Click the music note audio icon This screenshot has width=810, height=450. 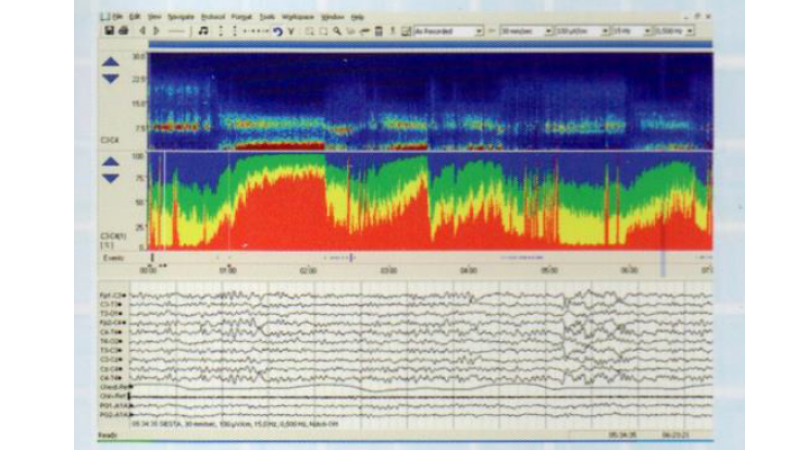(203, 31)
